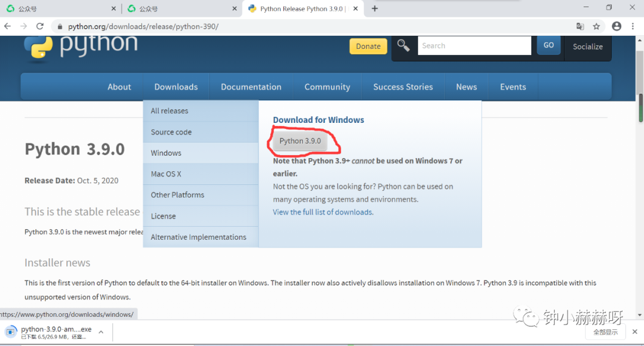644x346 pixels.
Task: Select License from Downloads submenu
Action: [x=200, y=216]
